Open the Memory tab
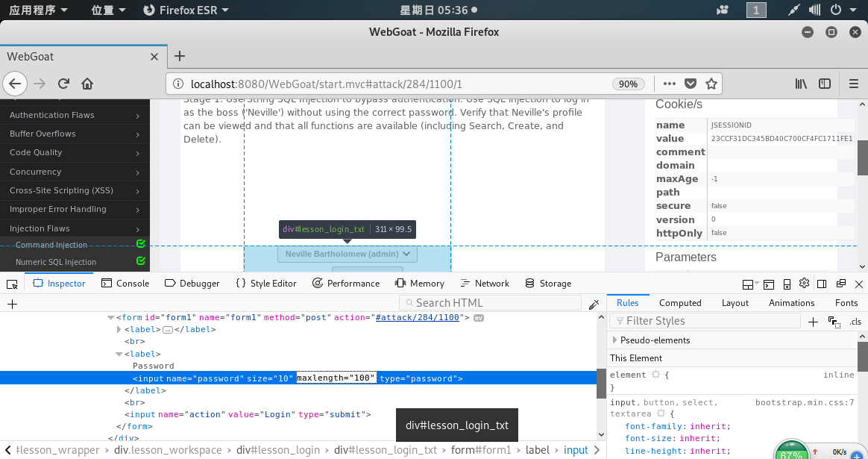The height and width of the screenshot is (459, 868). click(419, 284)
